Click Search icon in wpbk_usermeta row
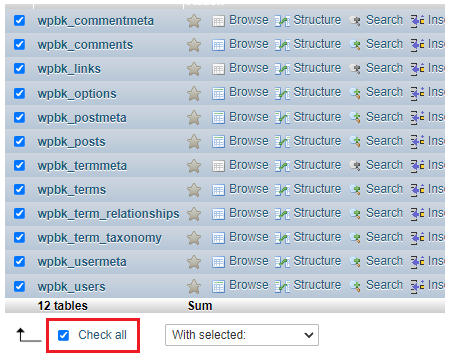This screenshot has width=452, height=363. [x=355, y=262]
